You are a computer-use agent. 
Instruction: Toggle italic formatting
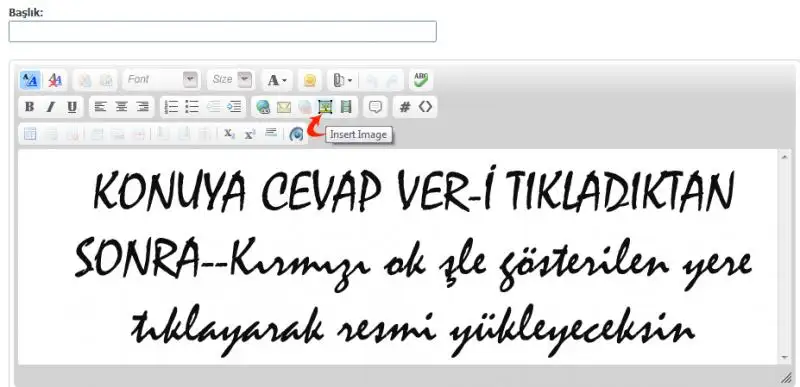[x=51, y=107]
